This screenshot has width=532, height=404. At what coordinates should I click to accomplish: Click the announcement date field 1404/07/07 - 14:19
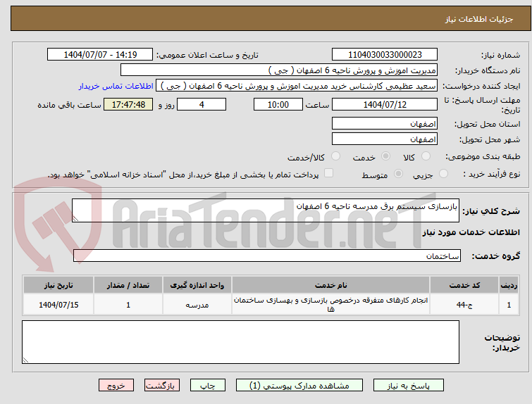click(x=100, y=55)
